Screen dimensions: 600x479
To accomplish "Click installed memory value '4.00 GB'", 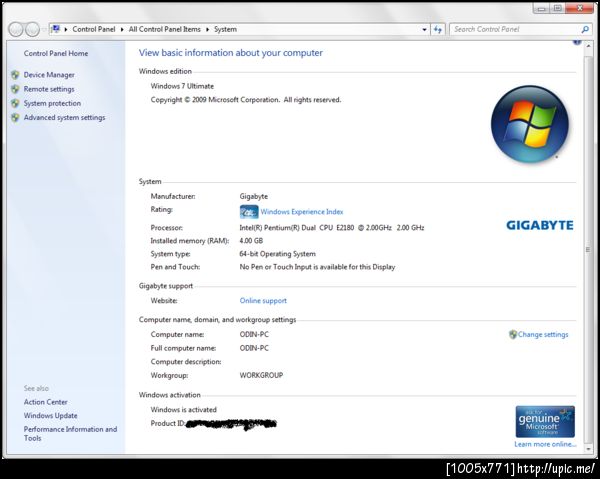I will pos(251,241).
